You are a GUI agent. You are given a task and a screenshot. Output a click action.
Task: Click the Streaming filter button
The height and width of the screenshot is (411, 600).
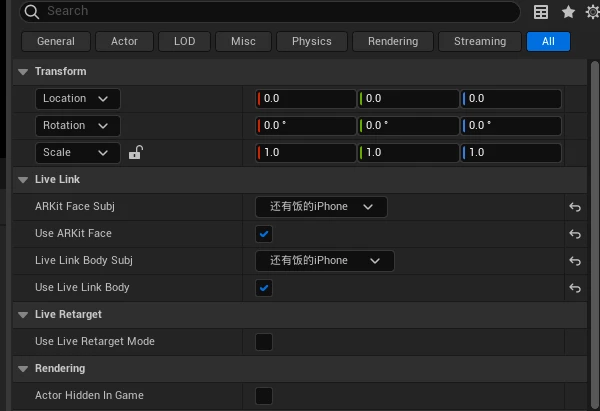coord(479,42)
